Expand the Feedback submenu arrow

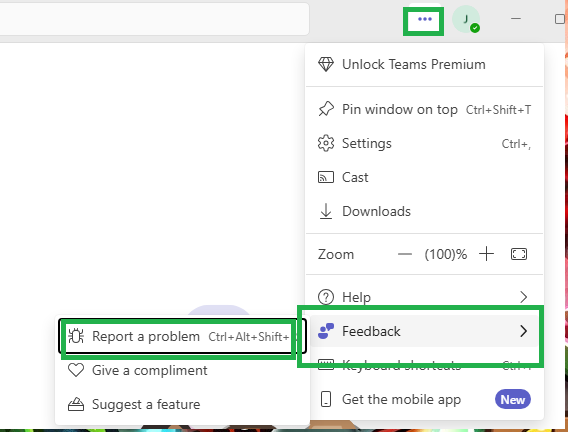523,331
